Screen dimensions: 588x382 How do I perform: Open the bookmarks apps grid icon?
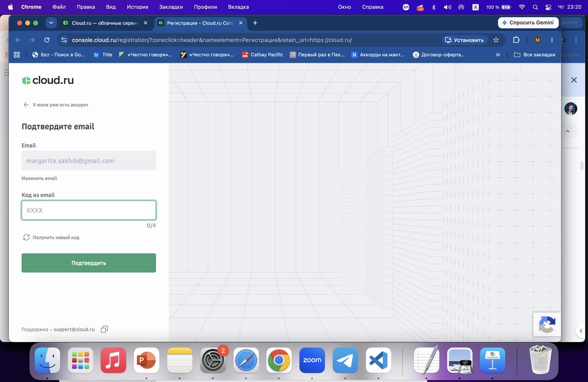[x=17, y=55]
